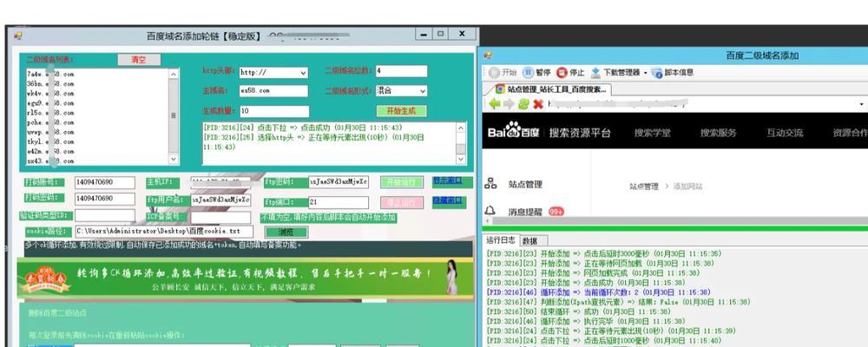Screen dimensions: 868x347
Task: Click the 开始 start icon in toolbar
Action: click(495, 73)
